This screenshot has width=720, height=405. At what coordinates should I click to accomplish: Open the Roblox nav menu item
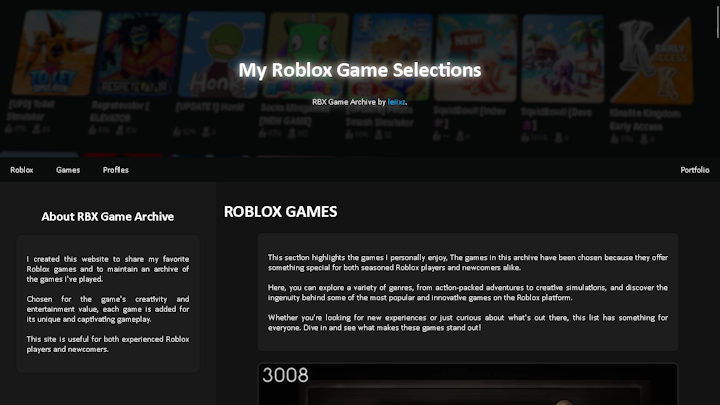[22, 170]
